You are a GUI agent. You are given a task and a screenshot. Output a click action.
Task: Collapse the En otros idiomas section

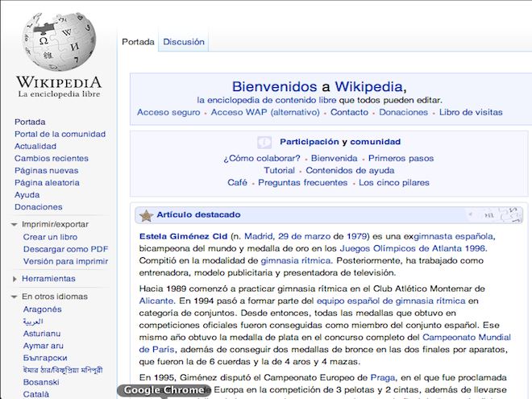(x=15, y=297)
